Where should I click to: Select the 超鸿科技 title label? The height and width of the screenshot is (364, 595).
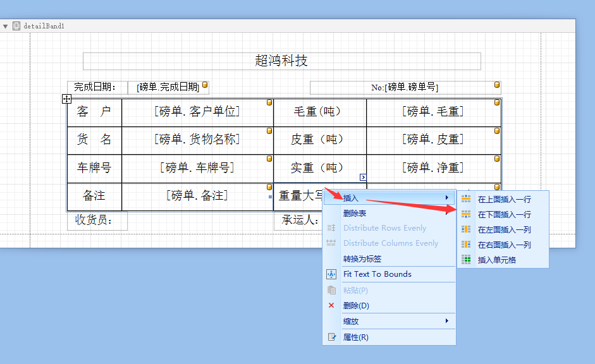pyautogui.click(x=281, y=61)
